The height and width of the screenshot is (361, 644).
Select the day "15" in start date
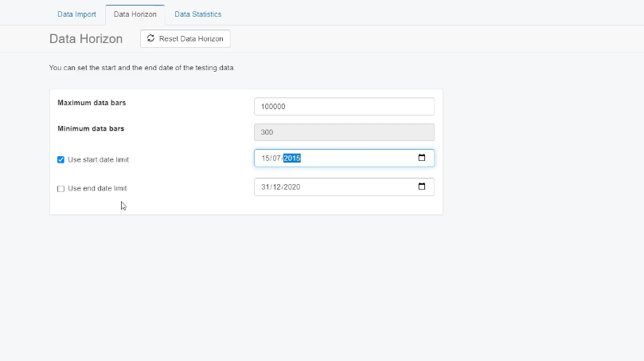pyautogui.click(x=265, y=159)
